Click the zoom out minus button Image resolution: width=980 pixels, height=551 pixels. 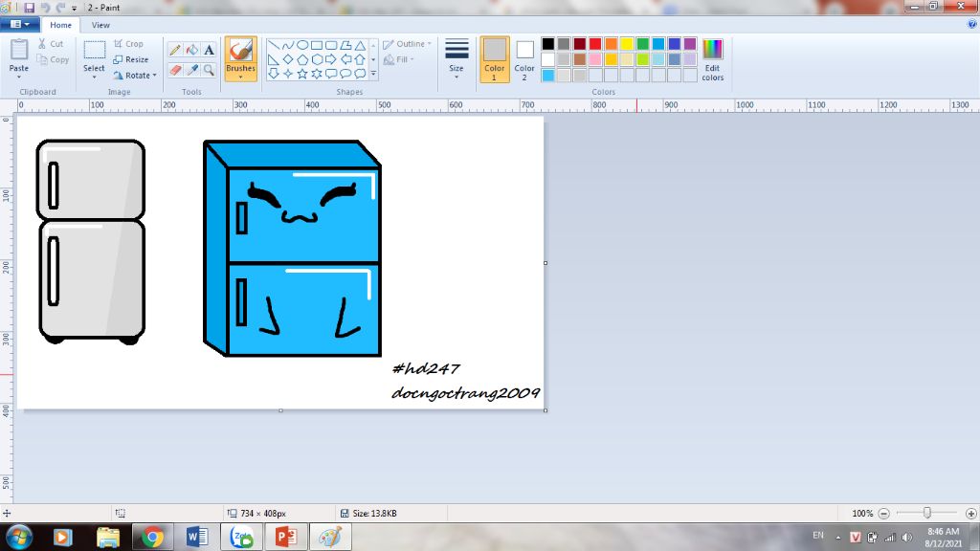883,514
